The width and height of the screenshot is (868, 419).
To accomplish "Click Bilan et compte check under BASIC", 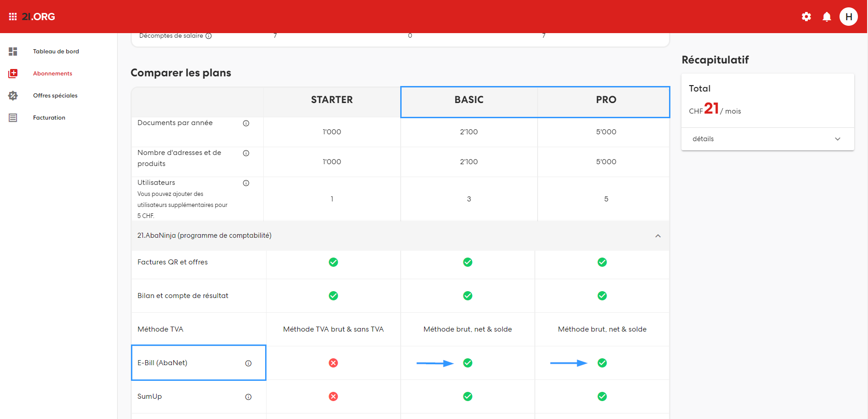I will [x=468, y=296].
